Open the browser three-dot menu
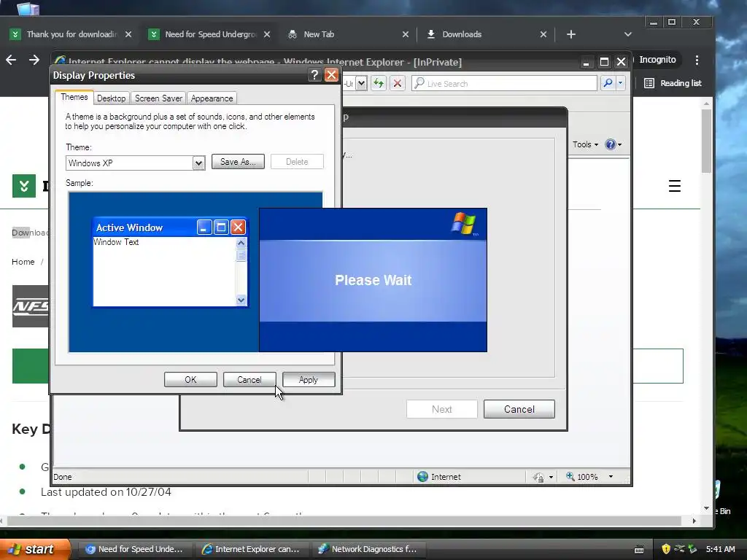This screenshot has height=560, width=747. tap(697, 60)
